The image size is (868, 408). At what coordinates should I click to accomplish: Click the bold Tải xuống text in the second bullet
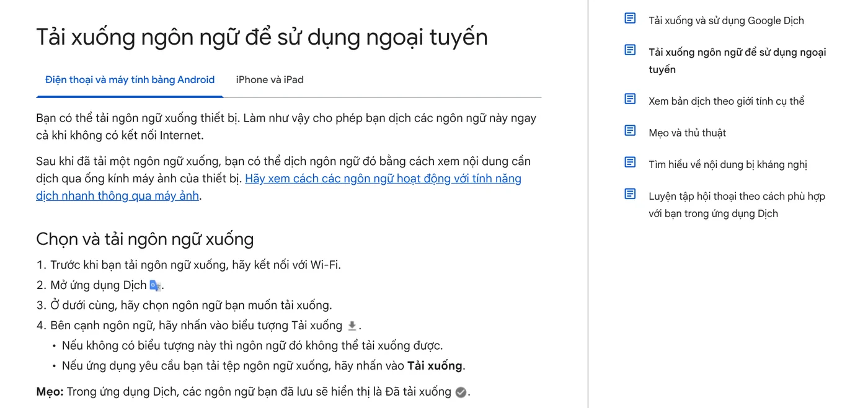click(x=435, y=366)
